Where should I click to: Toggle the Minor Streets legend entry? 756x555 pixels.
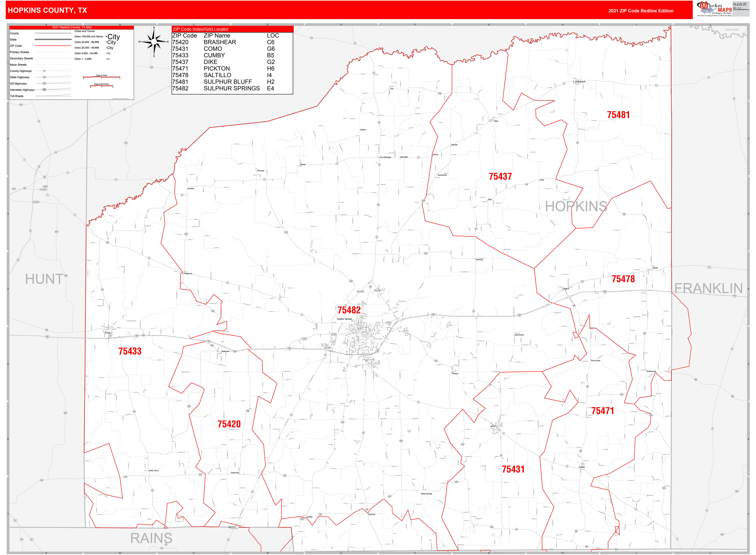tap(19, 65)
